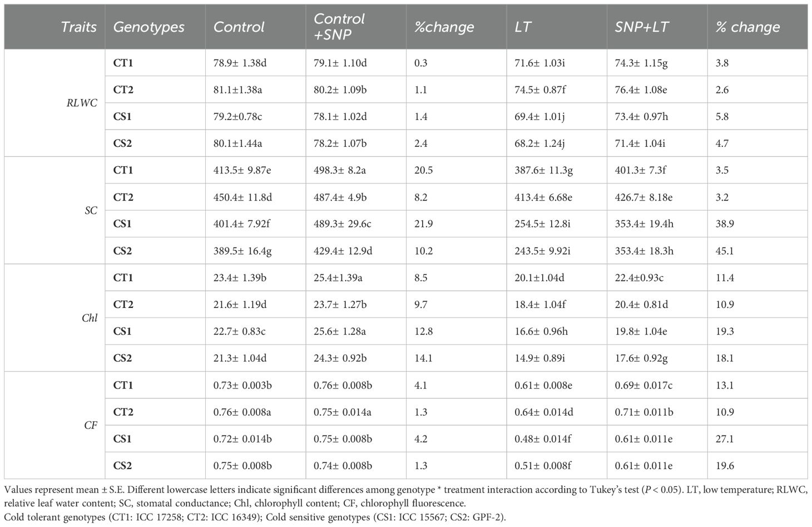Viewport: 812px width, 527px height.
Task: Select the Chl trait label
Action: (89, 318)
